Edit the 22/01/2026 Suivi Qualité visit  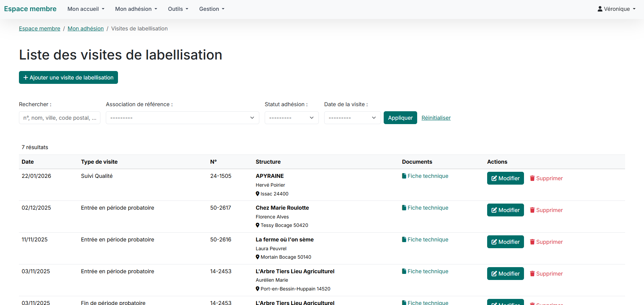point(505,178)
